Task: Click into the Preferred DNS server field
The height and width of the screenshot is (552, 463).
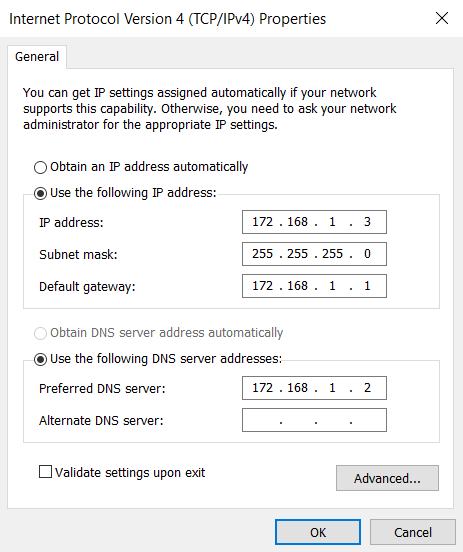Action: tap(314, 388)
